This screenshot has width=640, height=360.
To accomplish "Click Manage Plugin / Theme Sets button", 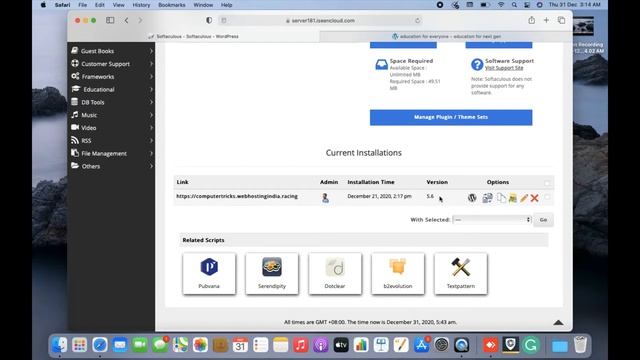I will click(451, 117).
